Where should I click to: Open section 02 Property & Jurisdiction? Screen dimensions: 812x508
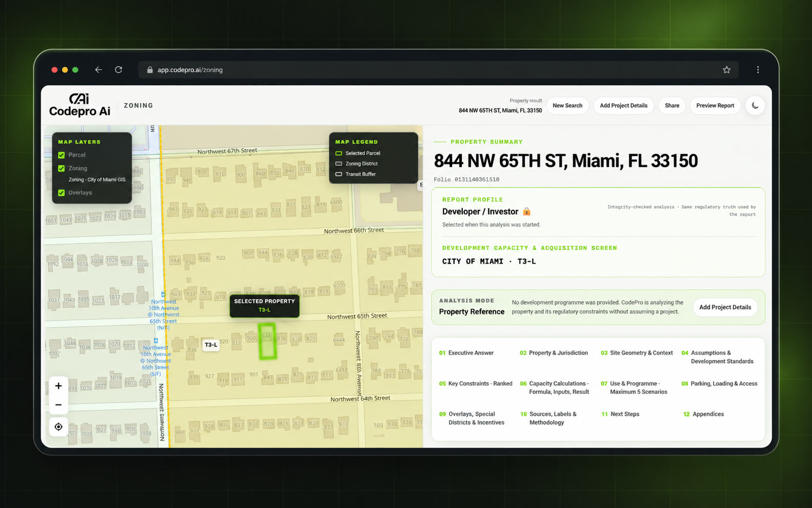coord(554,353)
